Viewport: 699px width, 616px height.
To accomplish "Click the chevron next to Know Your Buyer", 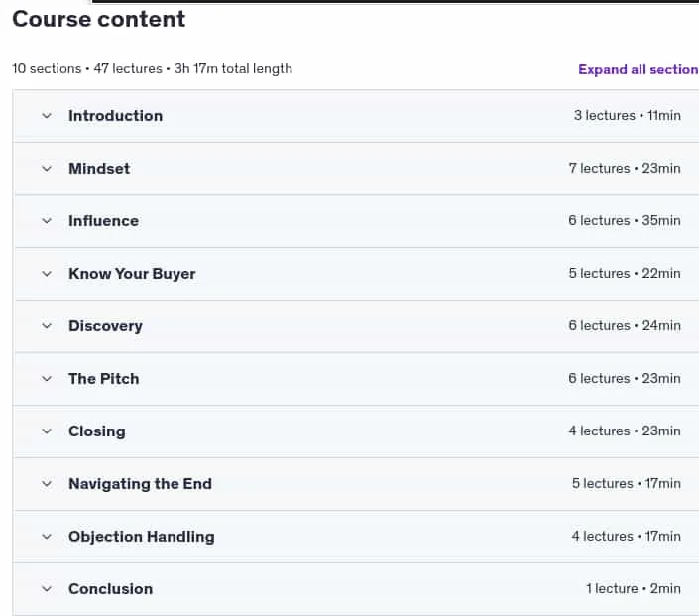I will (x=47, y=274).
